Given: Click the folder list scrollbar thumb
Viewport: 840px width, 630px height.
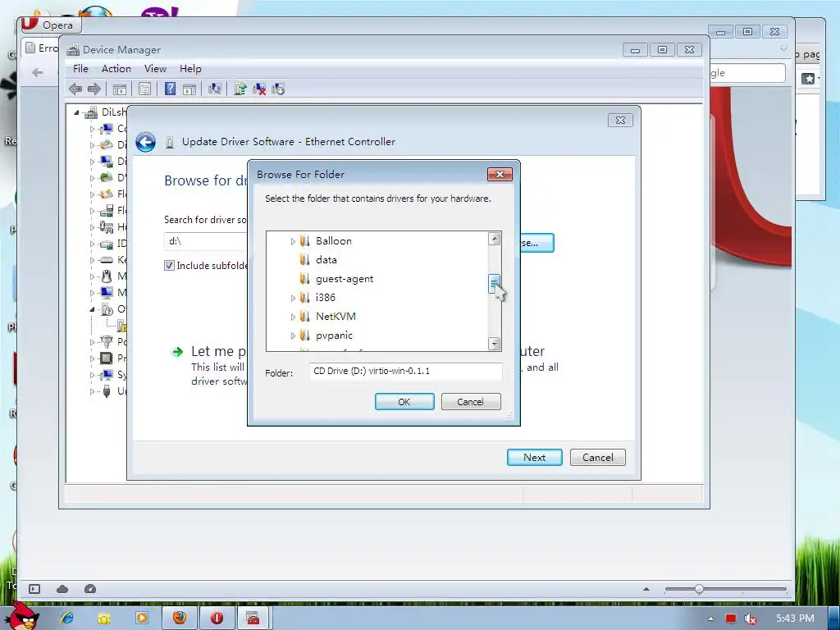Looking at the screenshot, I should [x=494, y=283].
